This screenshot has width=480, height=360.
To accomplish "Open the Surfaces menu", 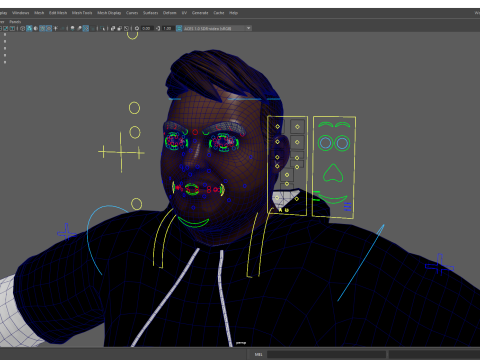I will [150, 13].
